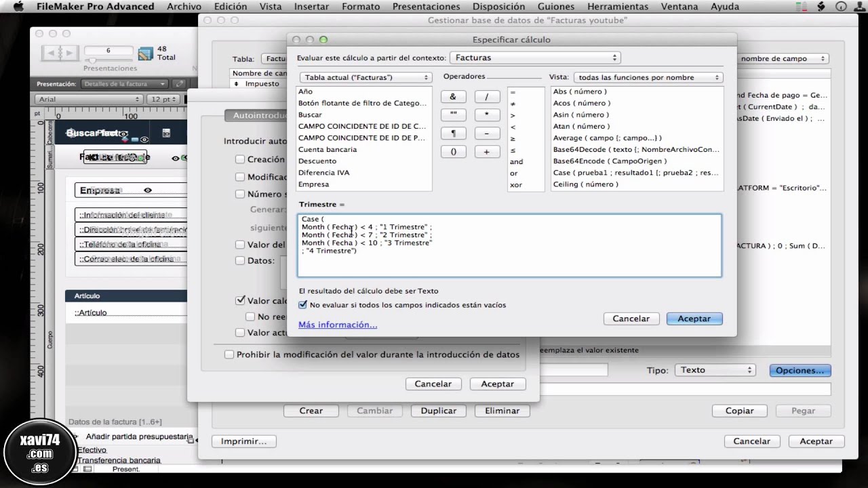The height and width of the screenshot is (488, 868).
Task: Click Aceptar in Especificar cálculo dialog
Action: (694, 319)
